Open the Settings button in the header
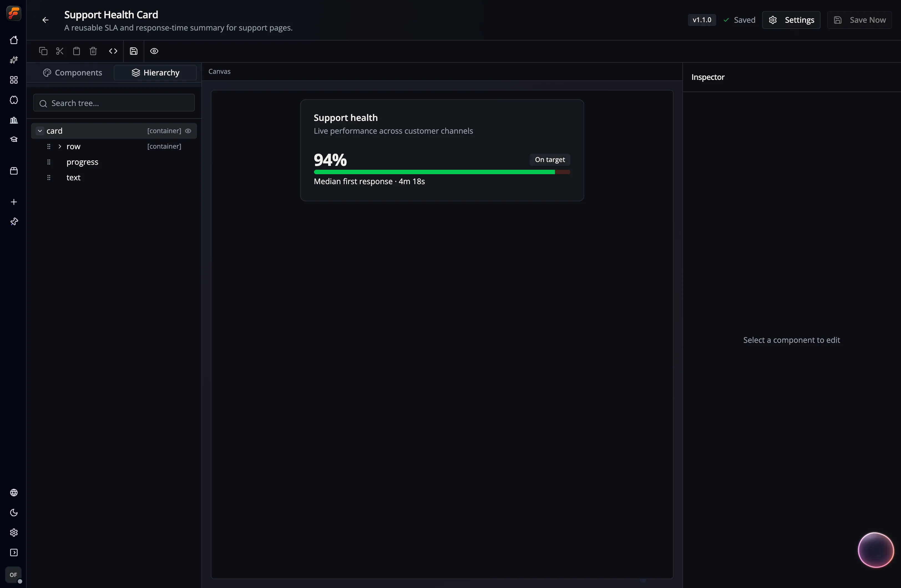 point(791,20)
